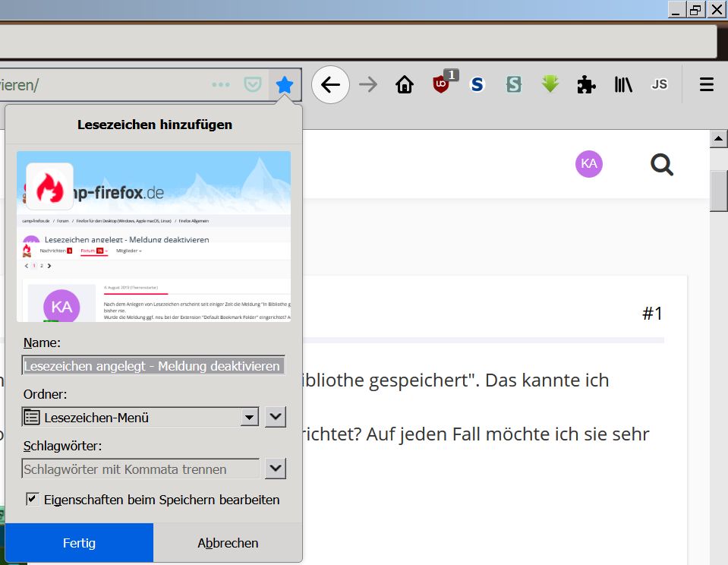
Task: Click the forum search magnifier icon
Action: tap(662, 164)
